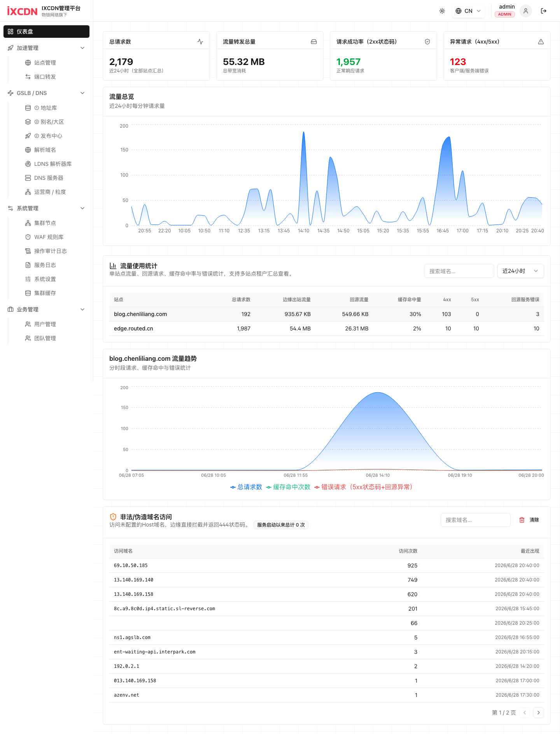
Task: Open the CN language dropdown
Action: pos(468,11)
